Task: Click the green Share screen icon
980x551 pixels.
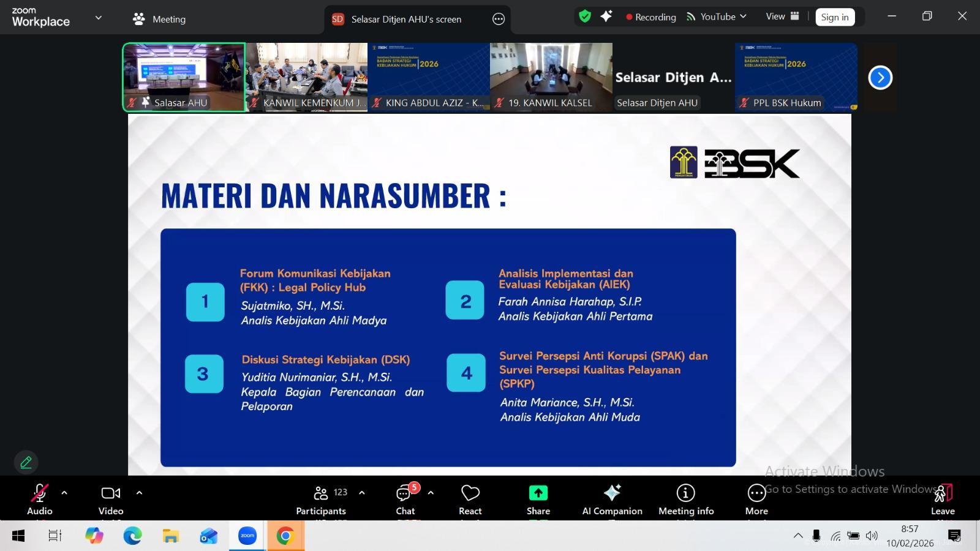Action: [538, 493]
